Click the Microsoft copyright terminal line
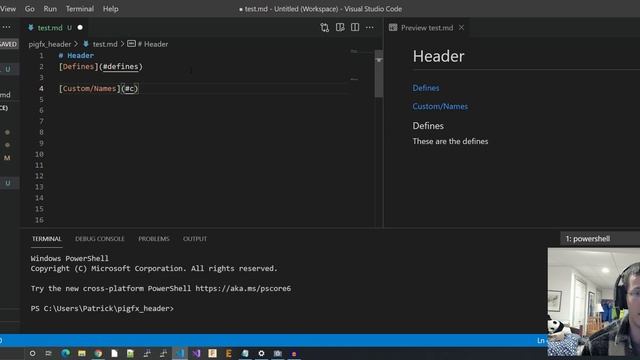640x360 pixels. pyautogui.click(x=154, y=269)
